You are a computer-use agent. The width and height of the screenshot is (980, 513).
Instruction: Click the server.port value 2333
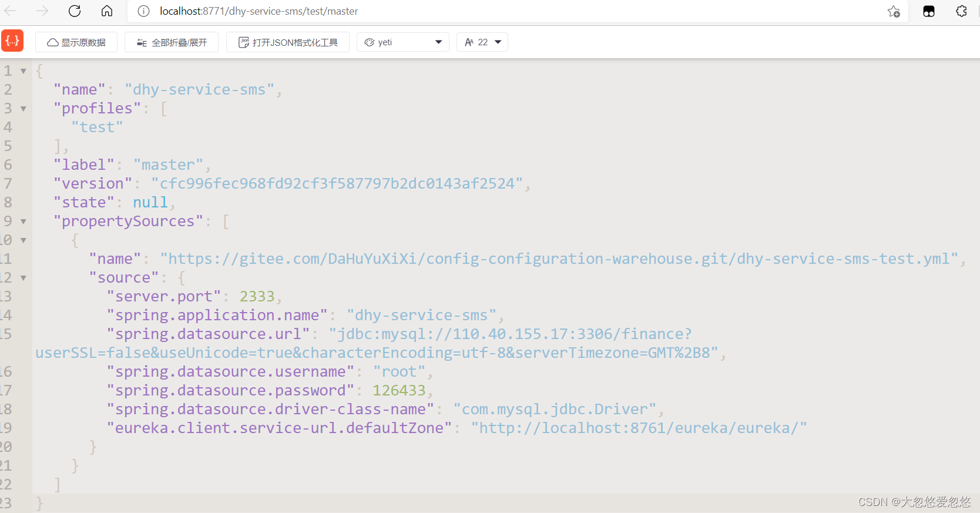click(x=257, y=297)
